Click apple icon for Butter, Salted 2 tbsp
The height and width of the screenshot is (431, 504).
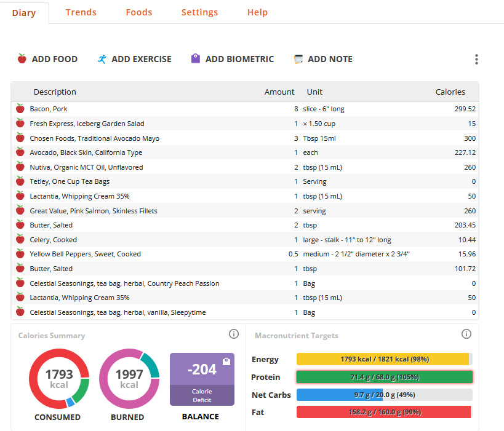[20, 225]
